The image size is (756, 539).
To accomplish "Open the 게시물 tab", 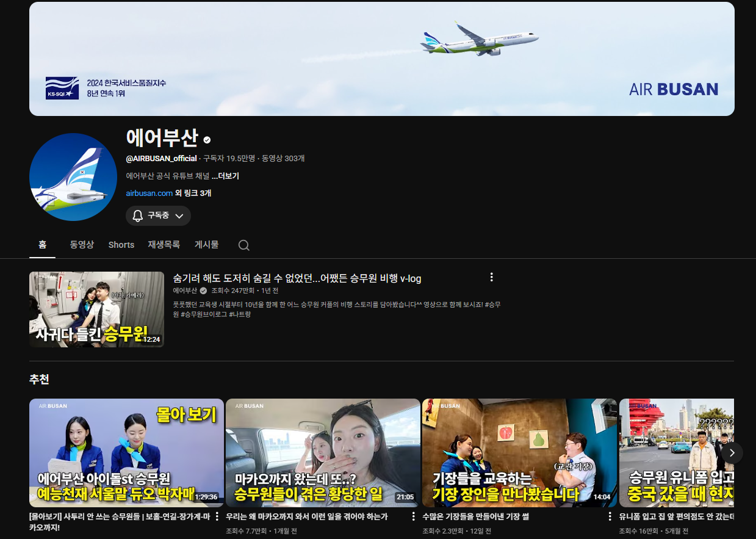I will [206, 245].
